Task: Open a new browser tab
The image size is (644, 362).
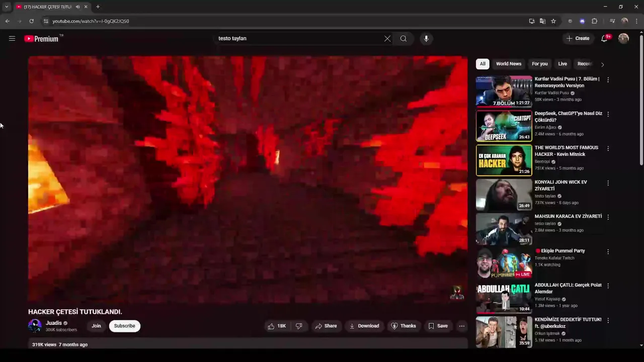Action: (x=98, y=7)
